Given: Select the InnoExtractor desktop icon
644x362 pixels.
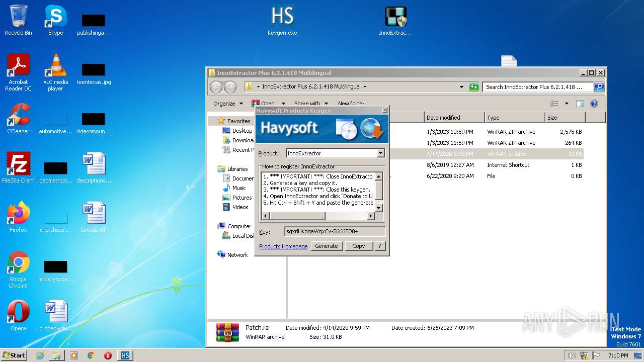Looking at the screenshot, I should (x=395, y=20).
